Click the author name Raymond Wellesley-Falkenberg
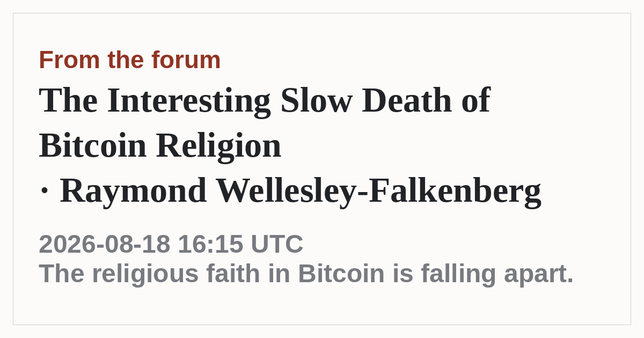The width and height of the screenshot is (644, 338). tap(301, 191)
